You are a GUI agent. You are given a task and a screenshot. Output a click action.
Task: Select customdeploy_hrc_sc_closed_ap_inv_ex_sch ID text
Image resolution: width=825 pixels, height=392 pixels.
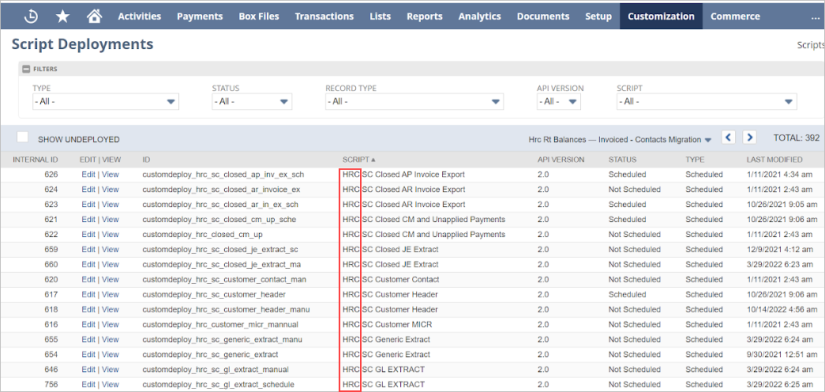pyautogui.click(x=223, y=174)
